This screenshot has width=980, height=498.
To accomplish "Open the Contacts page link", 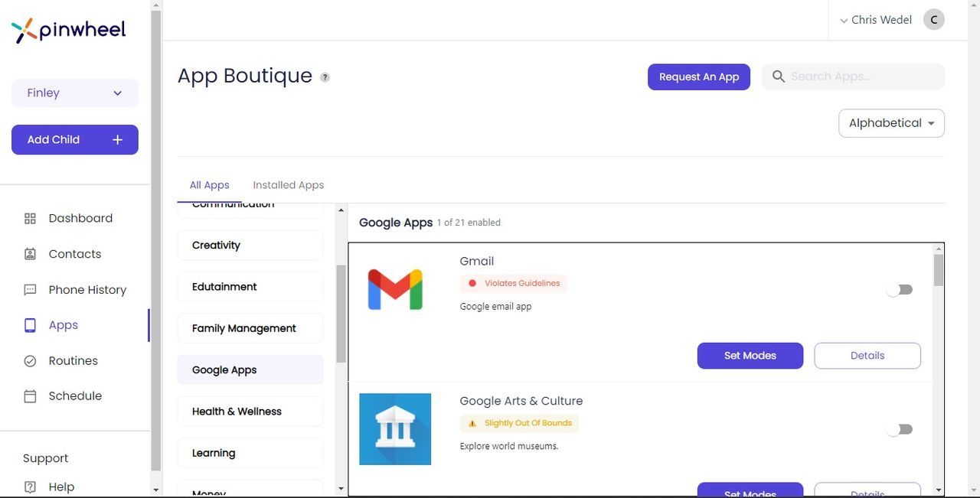I will pos(75,254).
